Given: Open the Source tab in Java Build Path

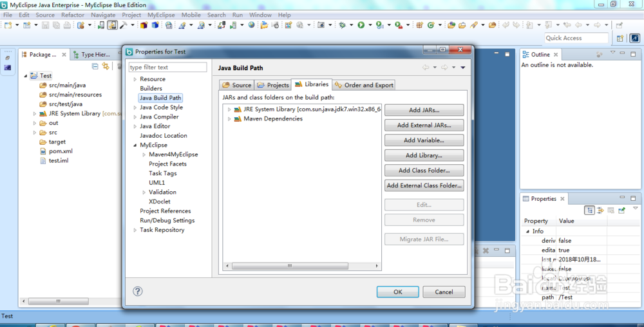Looking at the screenshot, I should [x=236, y=85].
